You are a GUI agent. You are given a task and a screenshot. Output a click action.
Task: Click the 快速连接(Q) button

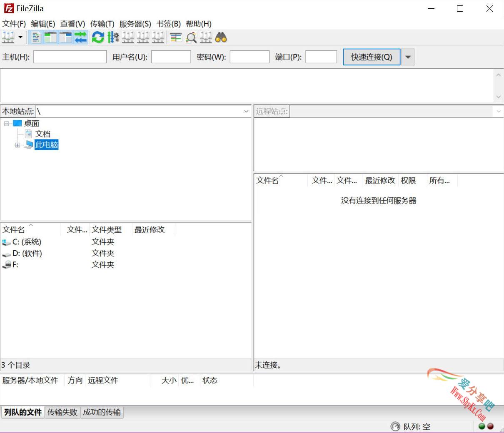tap(371, 57)
